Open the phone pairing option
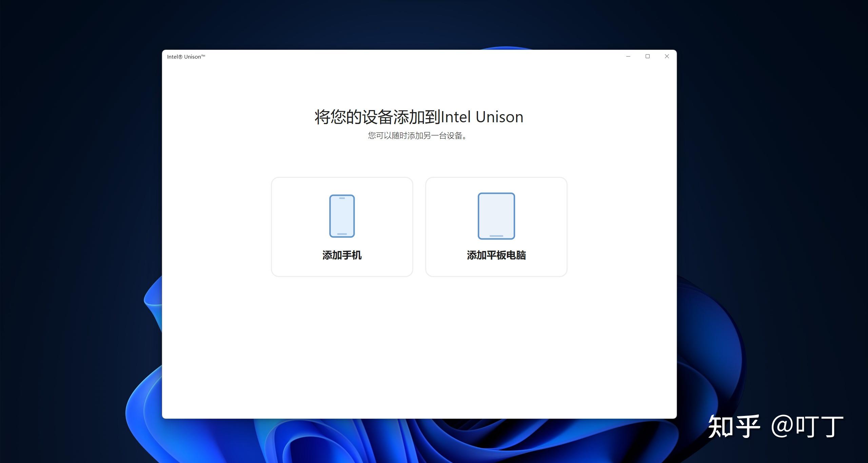 pyautogui.click(x=342, y=227)
